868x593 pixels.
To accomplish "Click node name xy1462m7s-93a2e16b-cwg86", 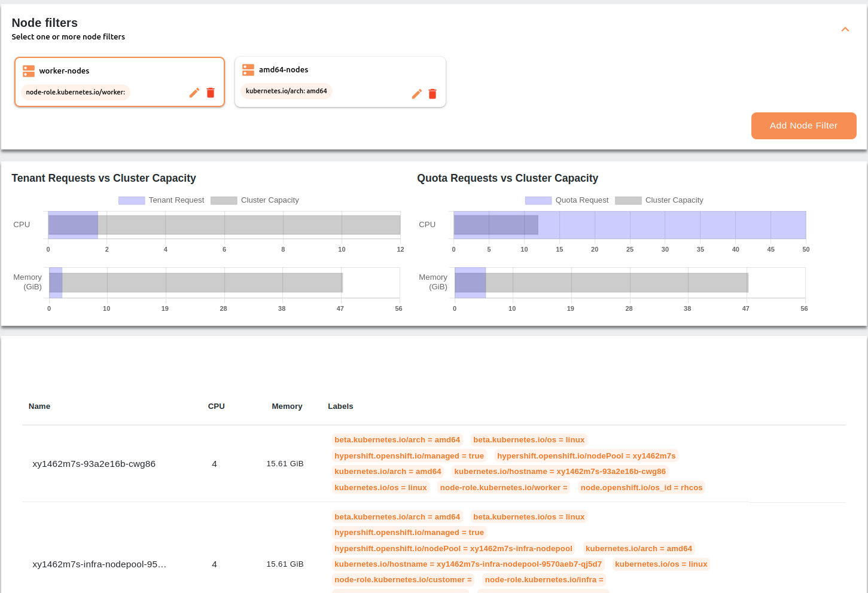I will (94, 464).
